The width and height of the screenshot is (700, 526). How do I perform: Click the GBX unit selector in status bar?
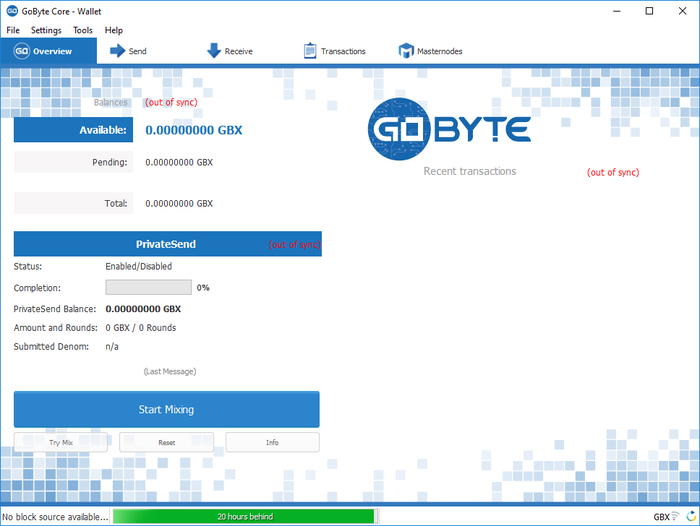point(661,516)
